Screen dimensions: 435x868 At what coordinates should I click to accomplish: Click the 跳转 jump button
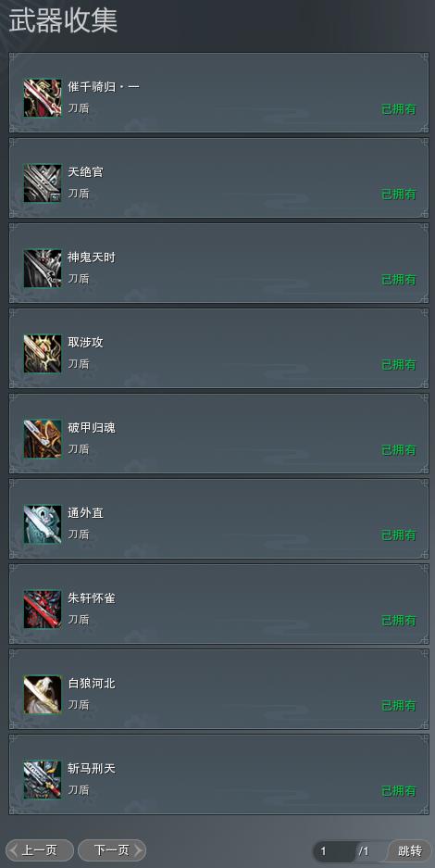click(410, 850)
